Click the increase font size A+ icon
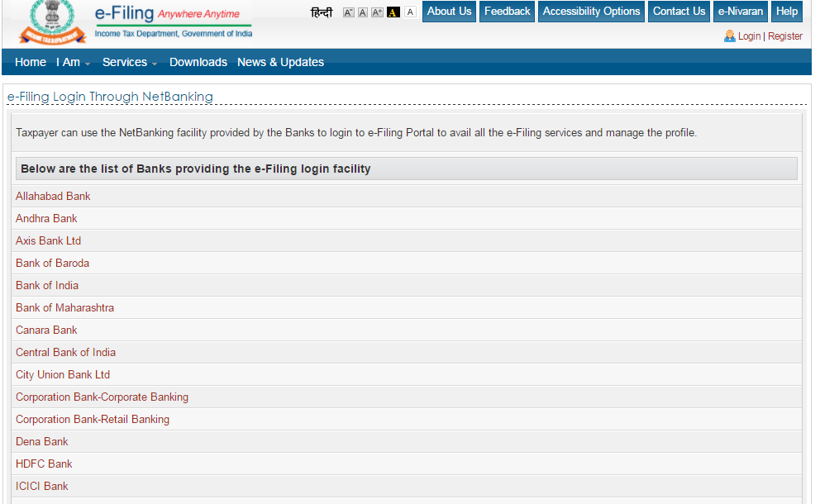820x504 pixels. pos(377,12)
